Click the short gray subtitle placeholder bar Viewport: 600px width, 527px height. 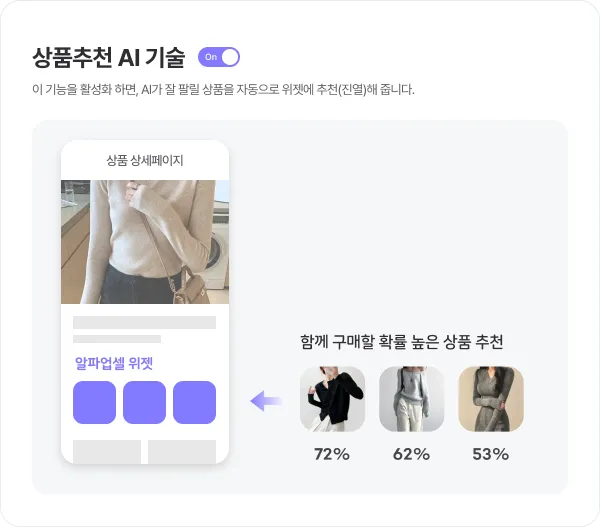(x=117, y=339)
